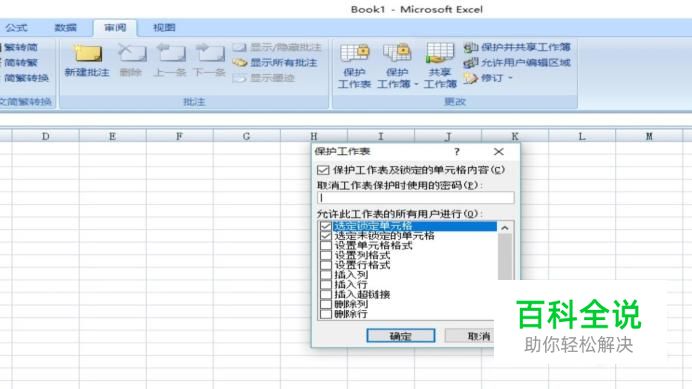This screenshot has height=389, width=692.
Task: Convert Simplified to Traditional (简转繁)
Action: [19, 63]
